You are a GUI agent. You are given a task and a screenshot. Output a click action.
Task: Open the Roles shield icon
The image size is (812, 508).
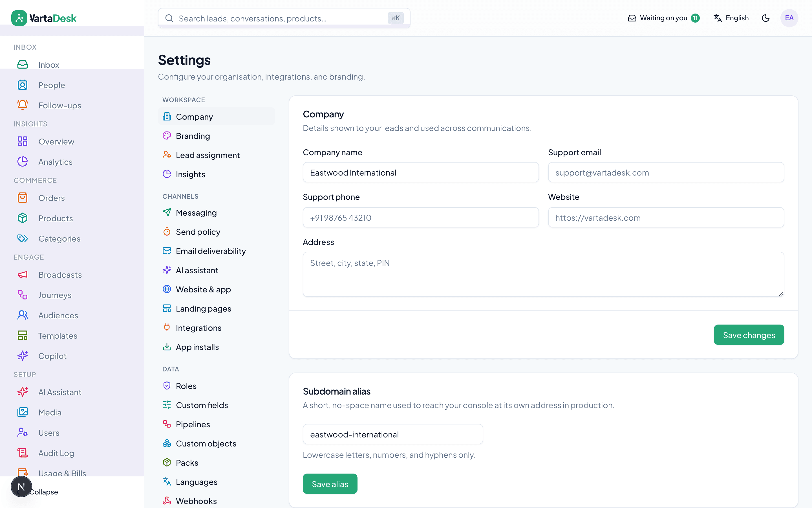tap(167, 386)
